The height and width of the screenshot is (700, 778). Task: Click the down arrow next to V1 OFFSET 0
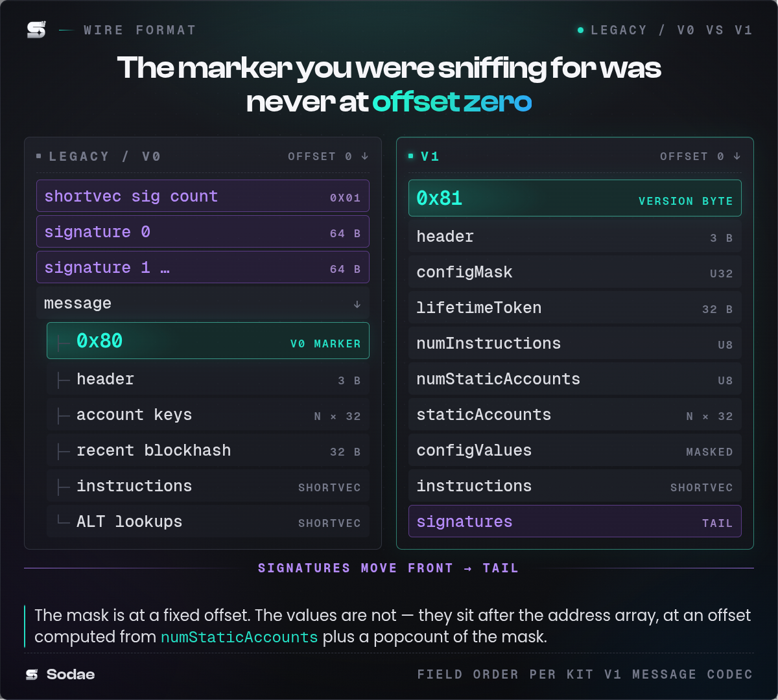[737, 156]
